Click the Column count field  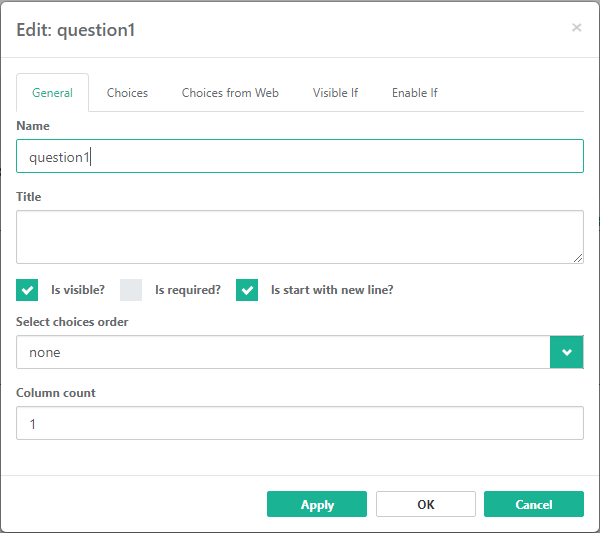300,423
